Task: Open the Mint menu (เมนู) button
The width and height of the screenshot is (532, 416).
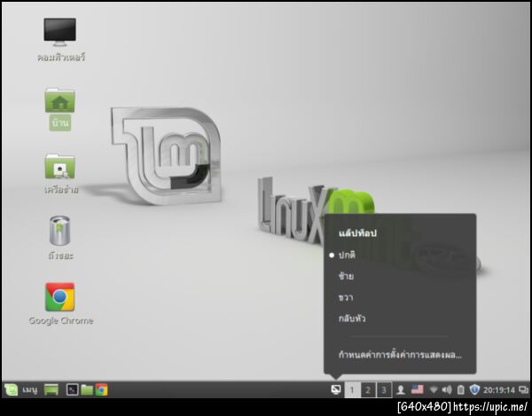Action: (20, 390)
